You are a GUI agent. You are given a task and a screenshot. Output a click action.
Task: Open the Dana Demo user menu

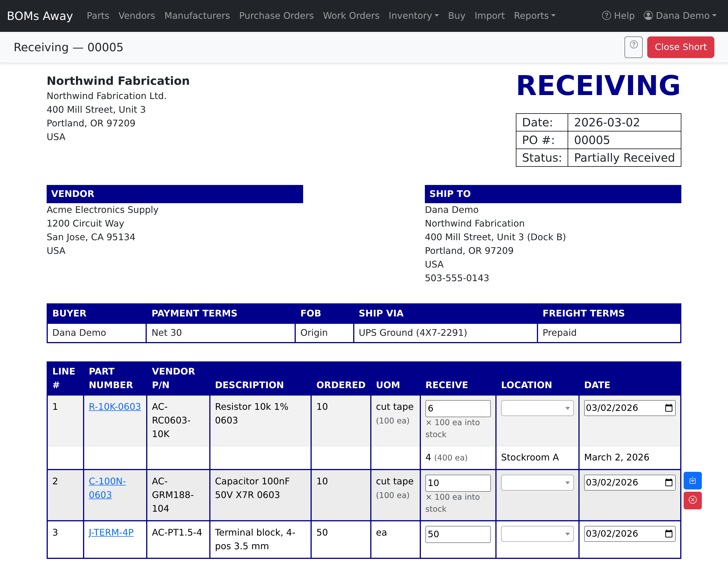pyautogui.click(x=680, y=16)
